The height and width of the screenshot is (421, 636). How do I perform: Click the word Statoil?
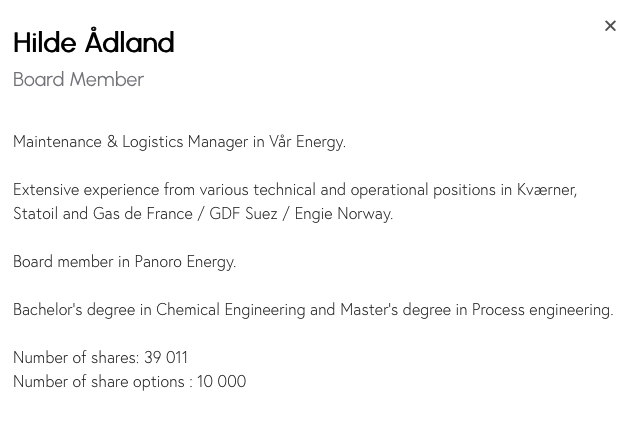[x=36, y=214]
